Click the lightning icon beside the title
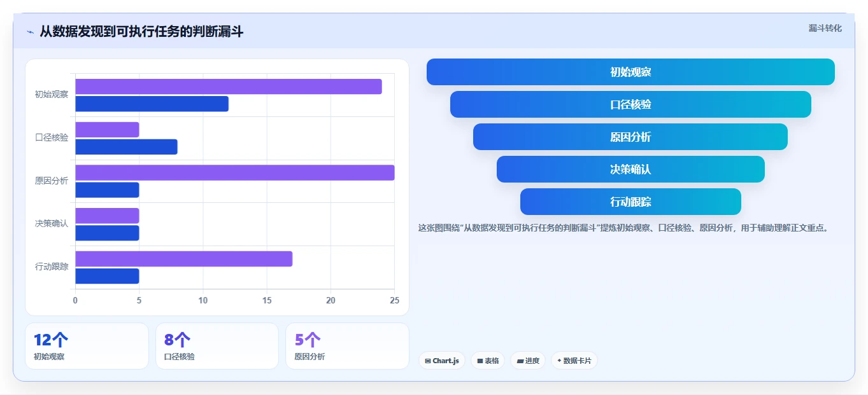Image resolution: width=868 pixels, height=395 pixels. click(x=30, y=32)
